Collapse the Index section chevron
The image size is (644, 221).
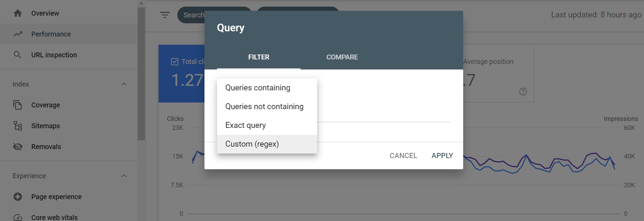click(x=124, y=84)
